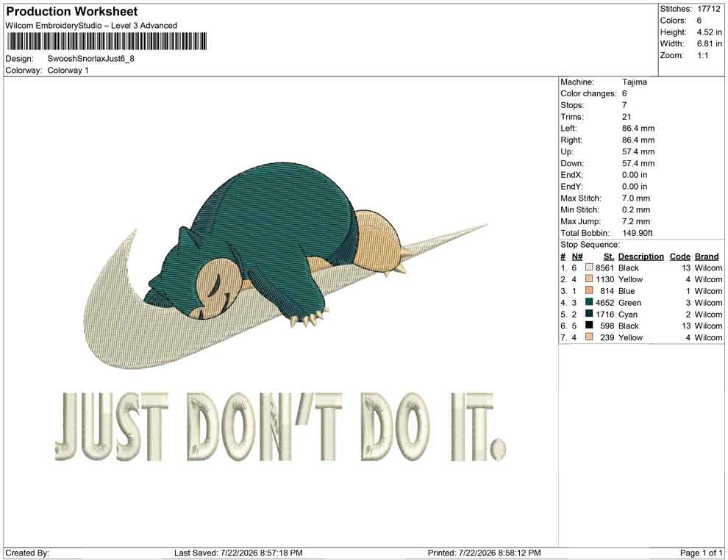Click the Page 1 of 1 indicator
The width and height of the screenshot is (728, 560).
coord(701,553)
